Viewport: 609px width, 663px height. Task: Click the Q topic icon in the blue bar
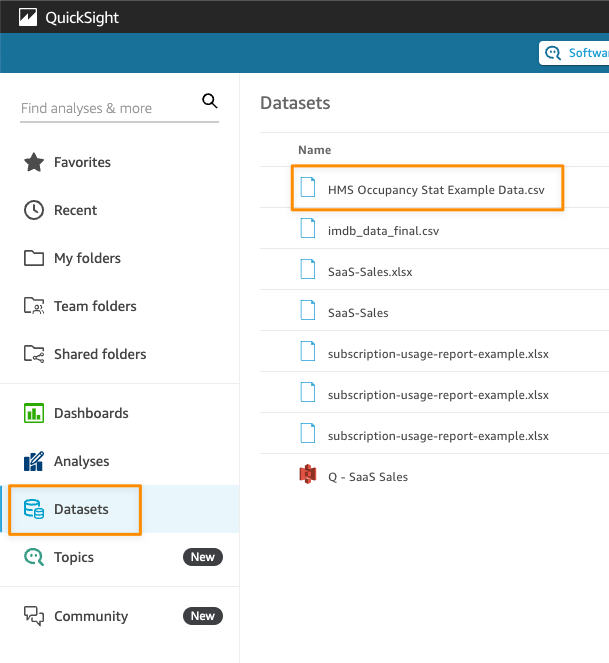pyautogui.click(x=553, y=53)
